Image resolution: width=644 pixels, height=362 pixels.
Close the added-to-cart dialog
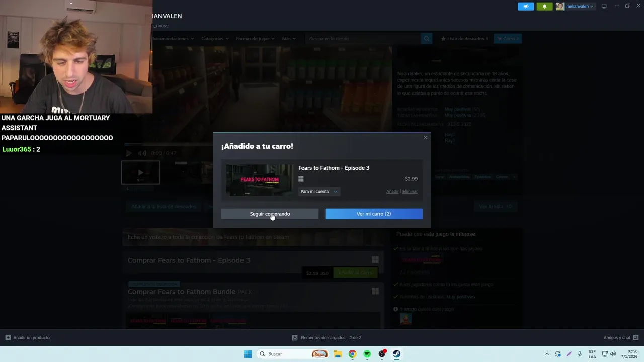click(x=426, y=137)
